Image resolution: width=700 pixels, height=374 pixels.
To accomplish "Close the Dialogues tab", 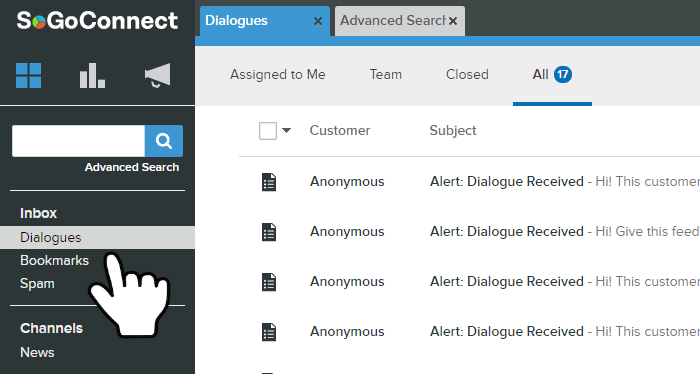I will [x=318, y=21].
